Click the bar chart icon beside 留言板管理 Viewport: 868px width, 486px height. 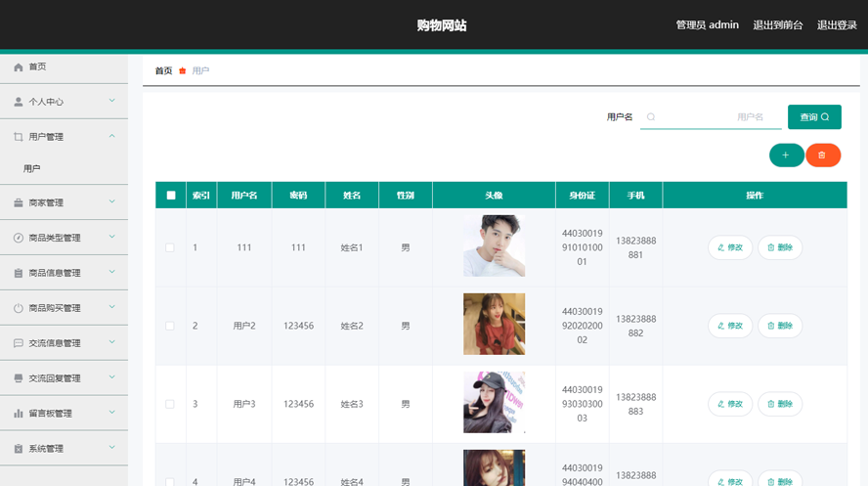(x=19, y=414)
